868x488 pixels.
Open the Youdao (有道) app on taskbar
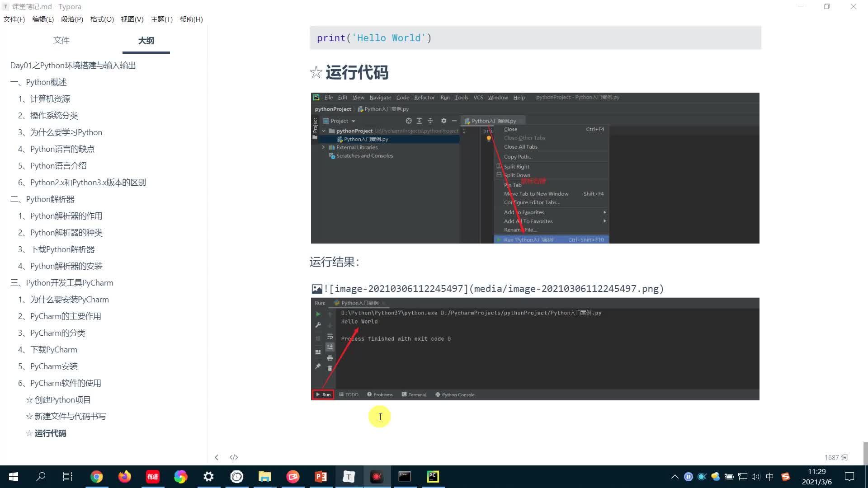pos(152,477)
